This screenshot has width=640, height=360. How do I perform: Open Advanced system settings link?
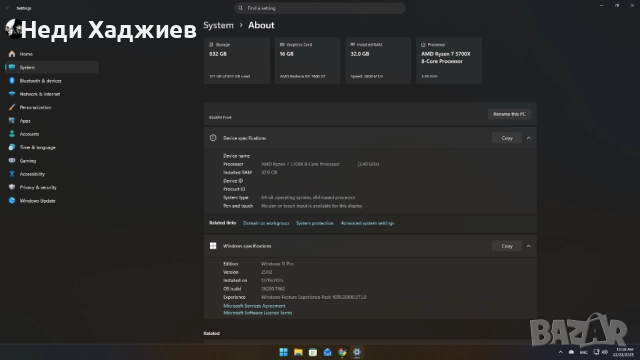367,223
